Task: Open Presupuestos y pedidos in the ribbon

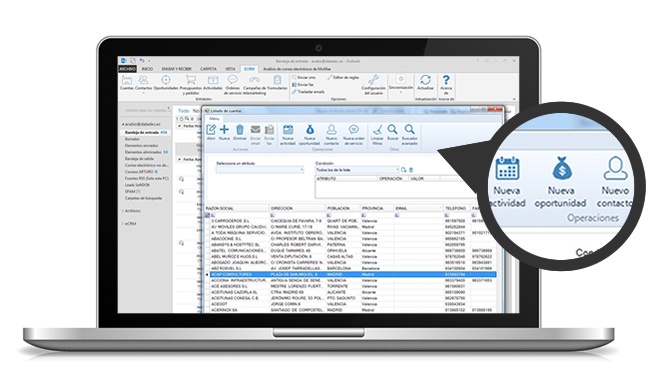Action: [x=191, y=85]
